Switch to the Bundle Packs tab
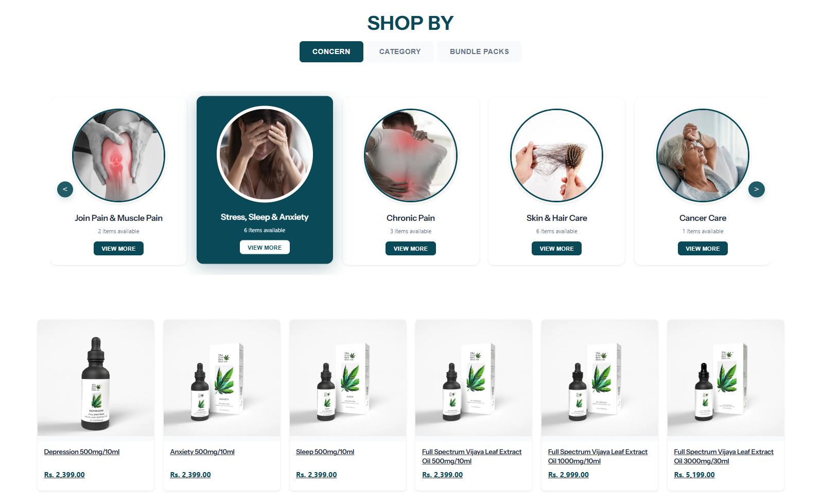 479,51
